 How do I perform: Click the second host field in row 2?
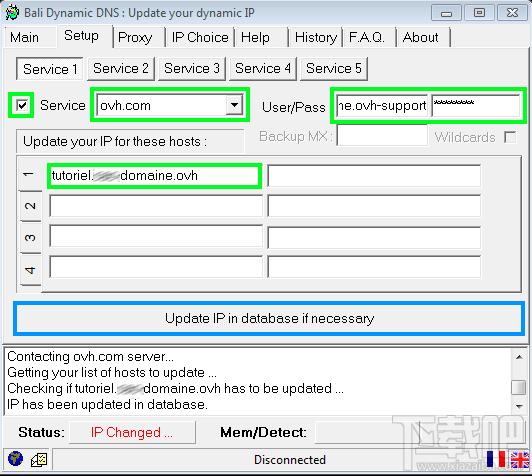click(x=374, y=206)
